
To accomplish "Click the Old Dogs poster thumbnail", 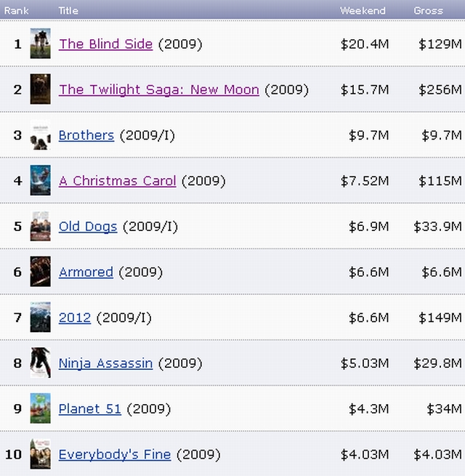I will click(40, 226).
